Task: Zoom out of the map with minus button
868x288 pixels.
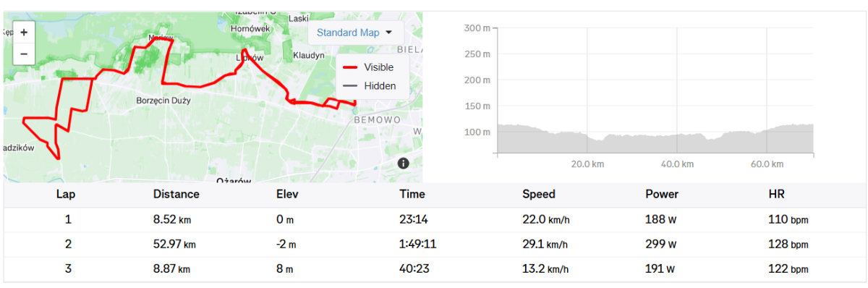Action: [24, 54]
